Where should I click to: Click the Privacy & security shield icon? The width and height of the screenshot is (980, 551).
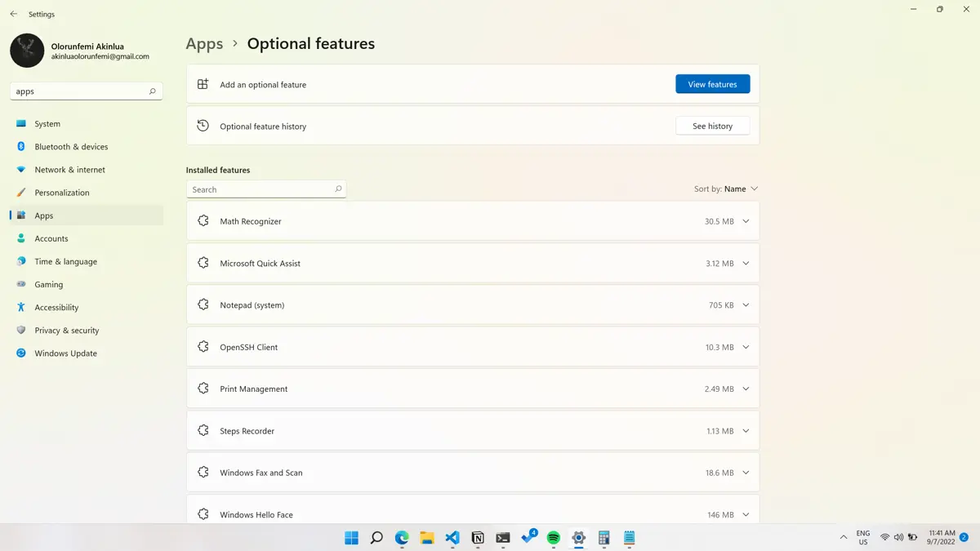pyautogui.click(x=21, y=331)
